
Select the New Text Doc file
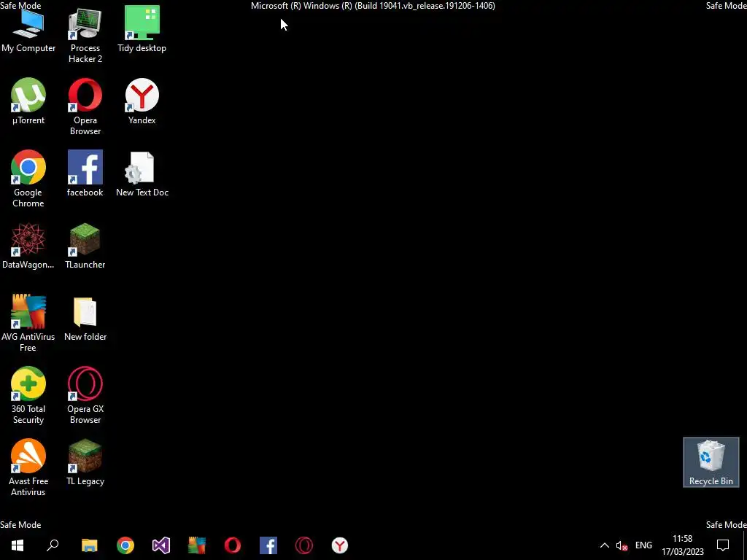pyautogui.click(x=142, y=174)
